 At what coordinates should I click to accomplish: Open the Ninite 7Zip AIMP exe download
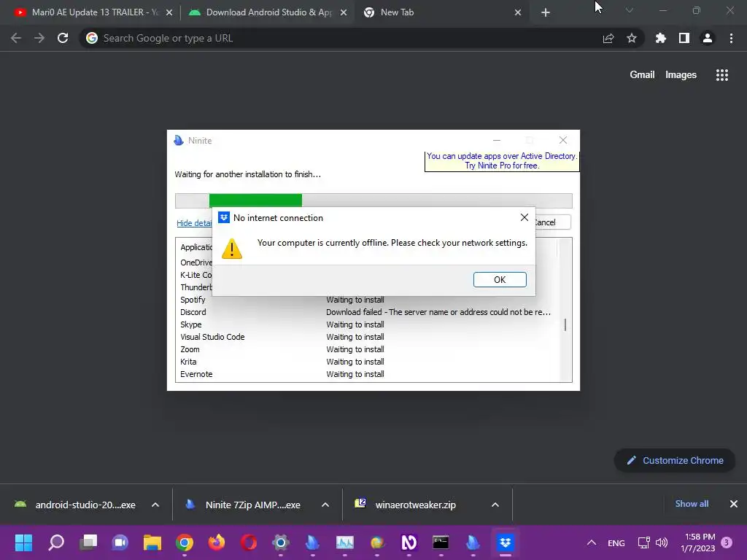[x=244, y=505]
